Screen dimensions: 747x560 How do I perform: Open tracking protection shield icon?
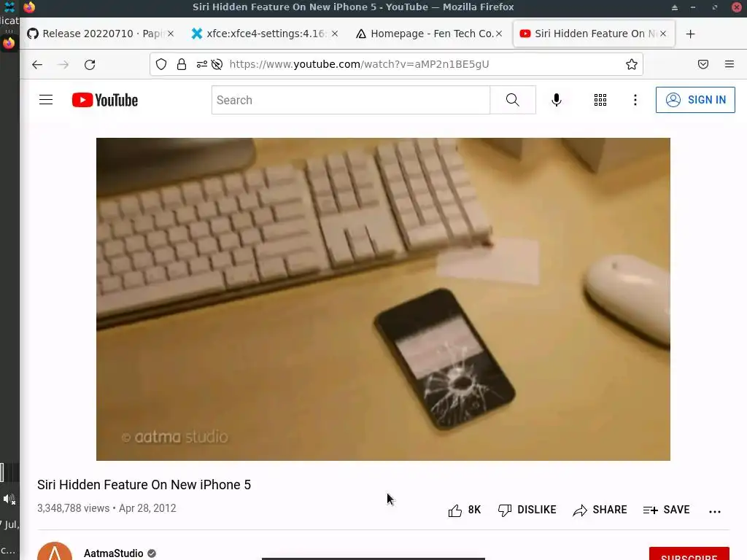(161, 64)
